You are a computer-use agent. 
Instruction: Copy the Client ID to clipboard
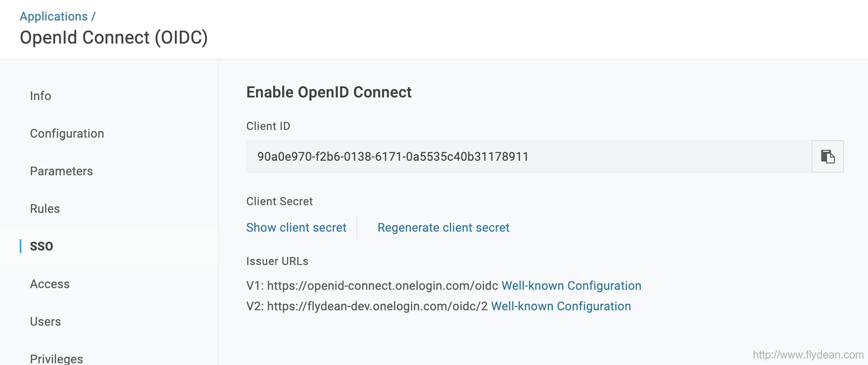point(827,156)
